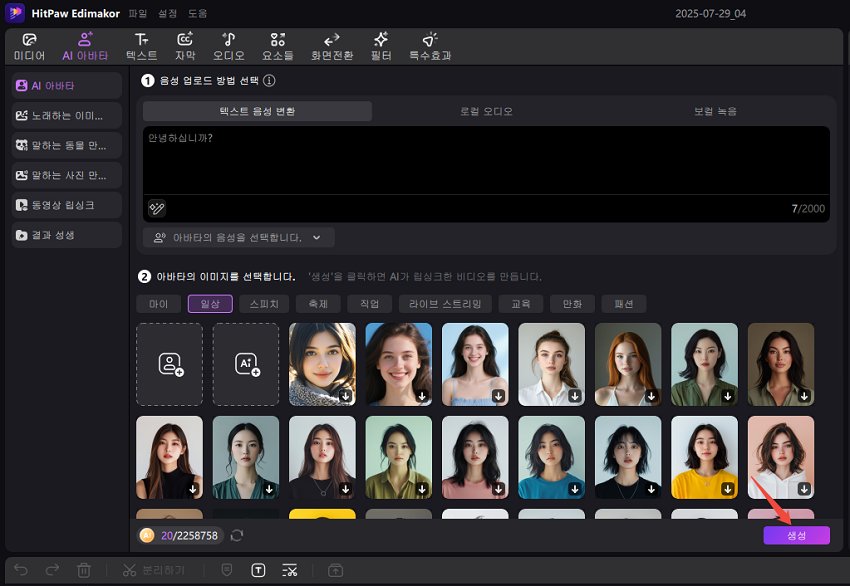Select the 직업 avatar category
This screenshot has width=850, height=586.
(x=370, y=304)
